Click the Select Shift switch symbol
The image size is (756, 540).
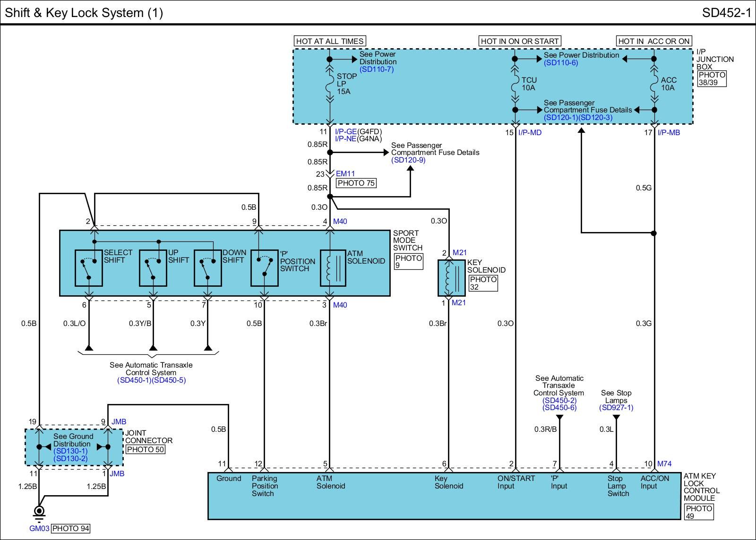89,268
